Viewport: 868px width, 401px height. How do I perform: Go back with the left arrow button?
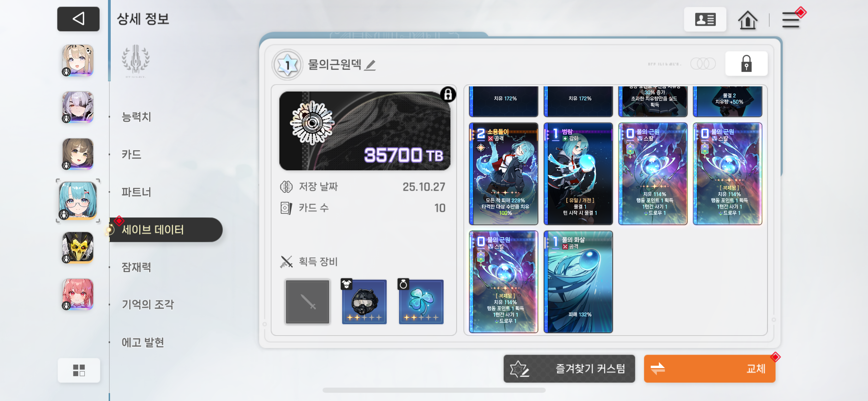[x=78, y=19]
